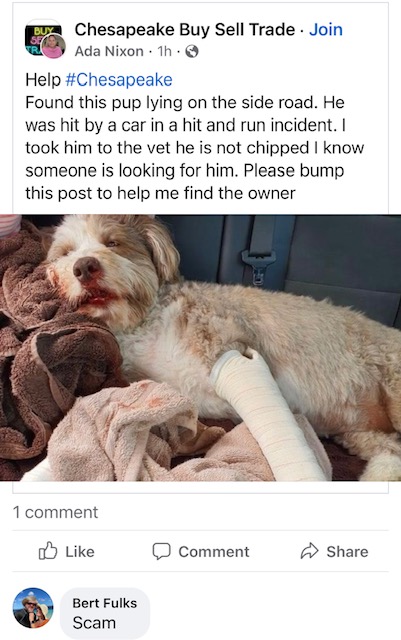Click the thumbs-up Like icon
Image resolution: width=401 pixels, height=640 pixels.
(48, 551)
